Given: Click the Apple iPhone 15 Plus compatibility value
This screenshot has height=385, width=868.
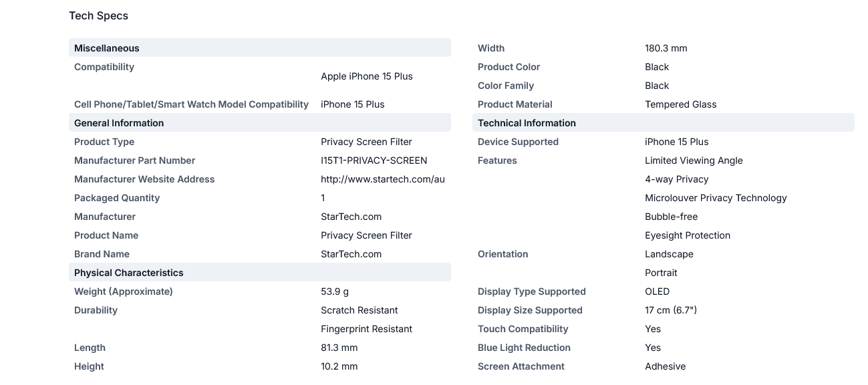Looking at the screenshot, I should pos(367,76).
